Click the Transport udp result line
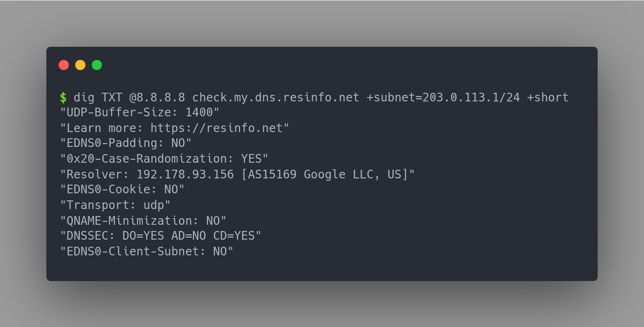Image resolution: width=644 pixels, height=327 pixels. click(115, 205)
